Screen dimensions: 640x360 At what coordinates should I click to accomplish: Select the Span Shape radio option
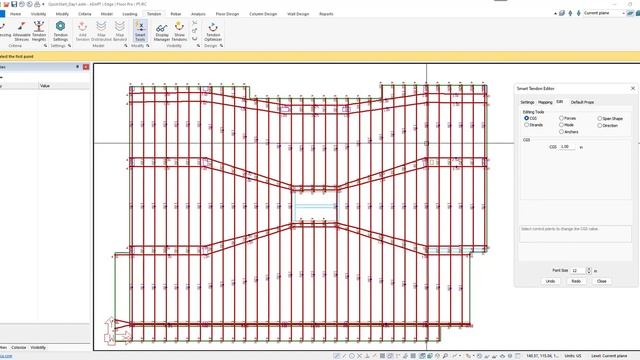(x=600, y=118)
